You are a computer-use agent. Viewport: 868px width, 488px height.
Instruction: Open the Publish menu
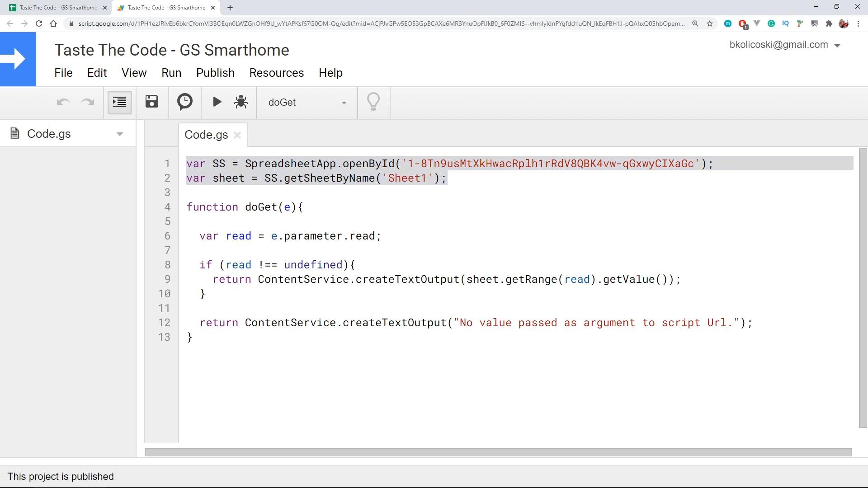click(215, 73)
